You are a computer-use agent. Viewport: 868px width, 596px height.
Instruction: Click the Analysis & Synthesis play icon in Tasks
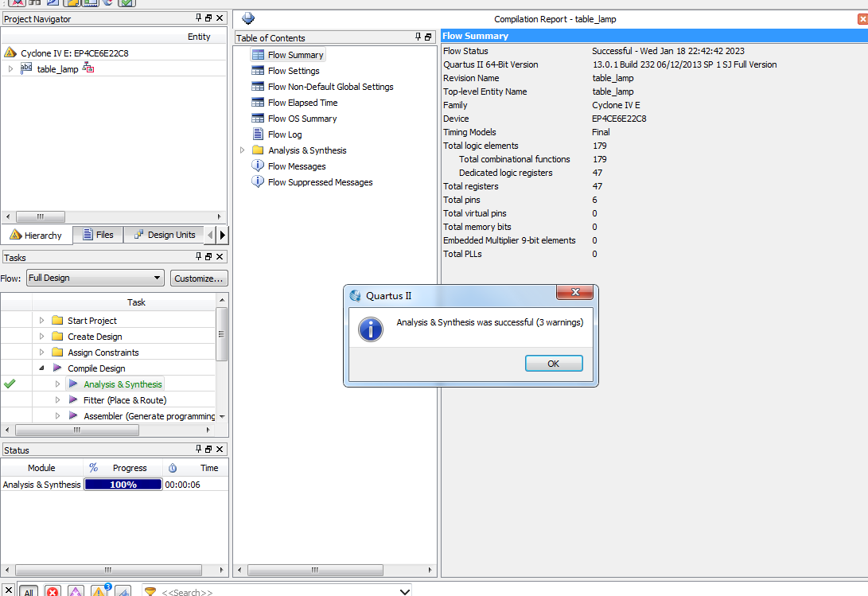pyautogui.click(x=73, y=384)
